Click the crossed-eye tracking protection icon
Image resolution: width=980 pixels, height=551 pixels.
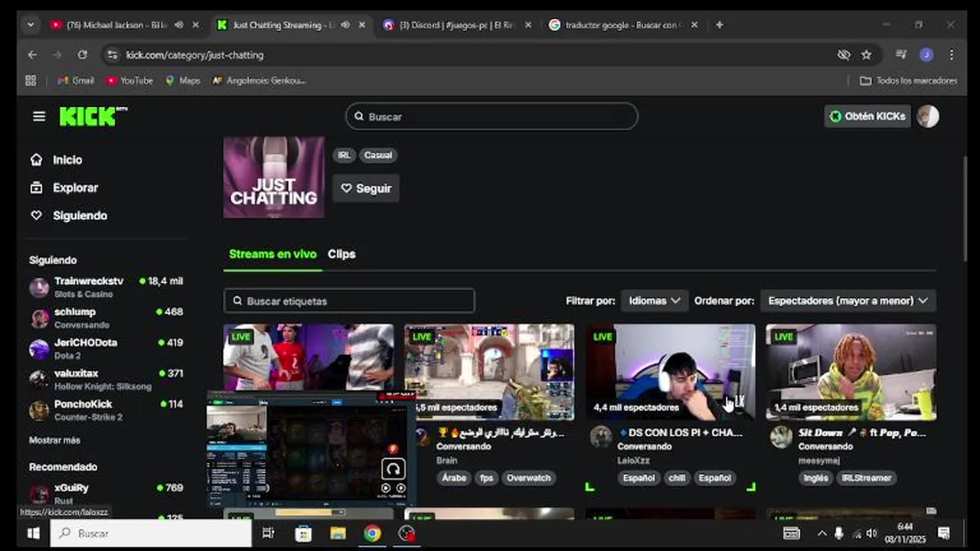[x=843, y=55]
